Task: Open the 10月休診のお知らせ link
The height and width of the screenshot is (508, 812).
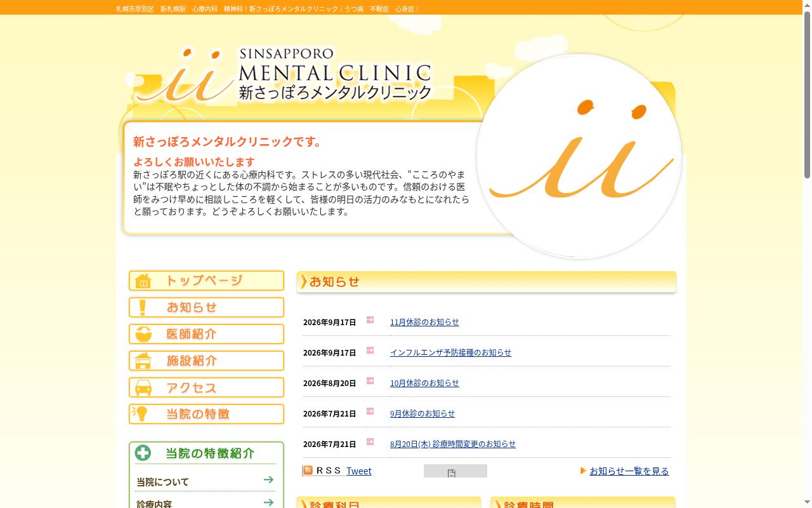Action: point(424,383)
